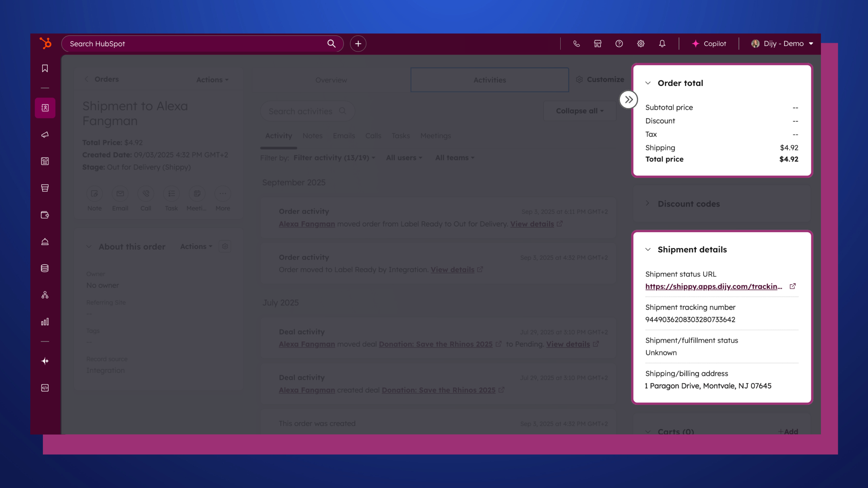Collapse the Order total section

648,83
